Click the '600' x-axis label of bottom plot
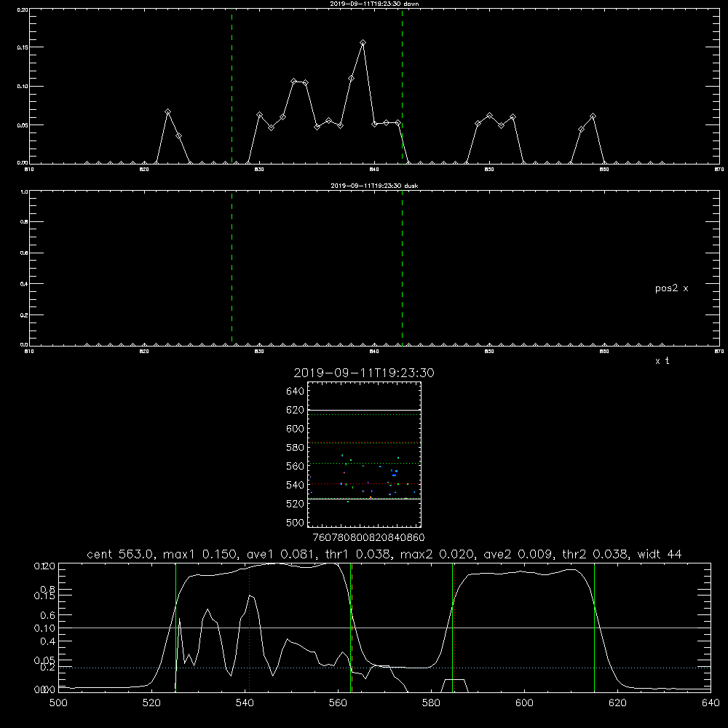The image size is (728, 728). point(525,703)
